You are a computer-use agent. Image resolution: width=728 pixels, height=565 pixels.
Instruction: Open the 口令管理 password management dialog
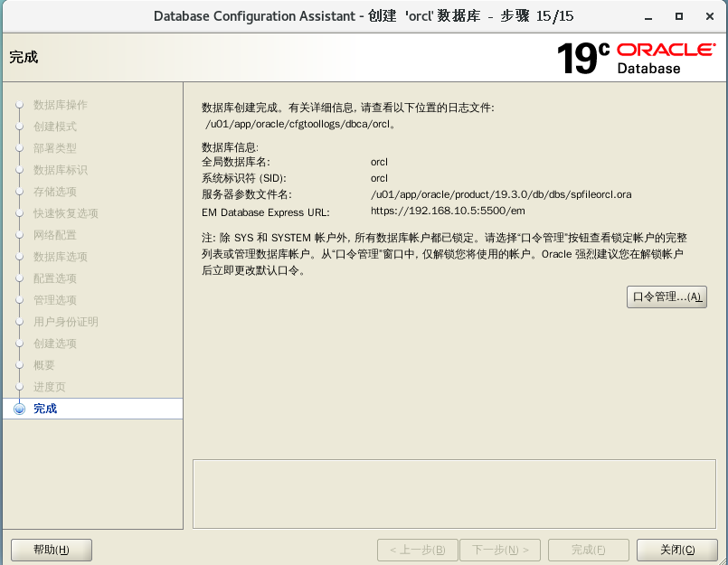coord(667,297)
